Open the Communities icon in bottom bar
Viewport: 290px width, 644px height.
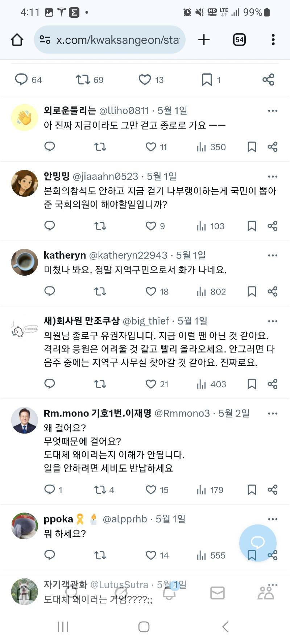(266, 593)
